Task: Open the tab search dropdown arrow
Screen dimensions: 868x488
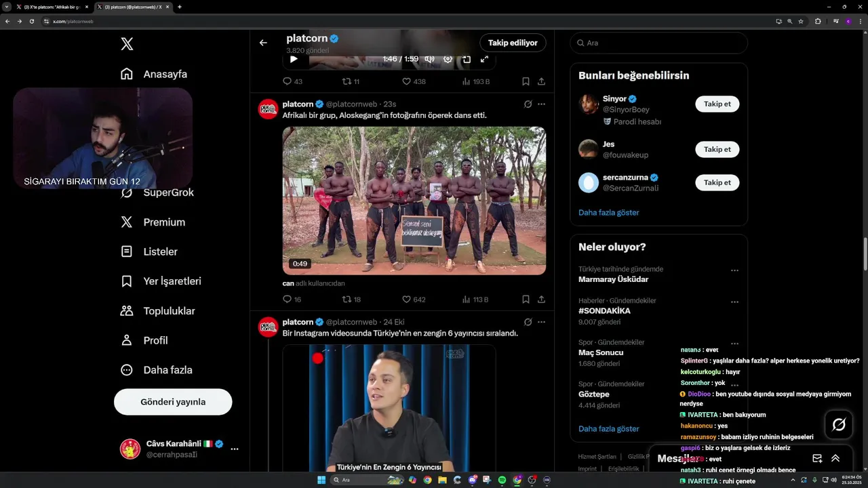Action: [x=6, y=7]
